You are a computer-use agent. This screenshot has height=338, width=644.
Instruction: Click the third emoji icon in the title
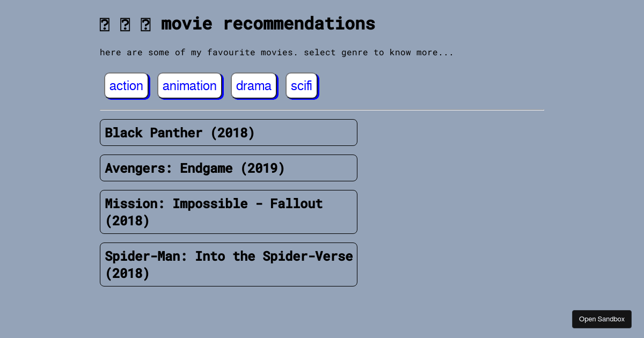145,24
